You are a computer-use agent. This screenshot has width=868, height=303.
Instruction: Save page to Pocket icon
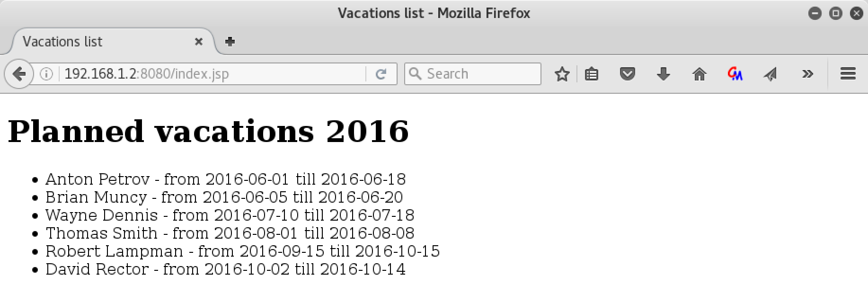tap(627, 74)
